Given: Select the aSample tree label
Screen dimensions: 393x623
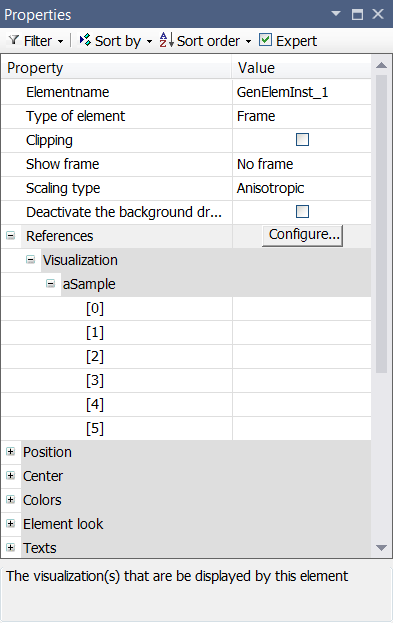Looking at the screenshot, I should tap(89, 284).
